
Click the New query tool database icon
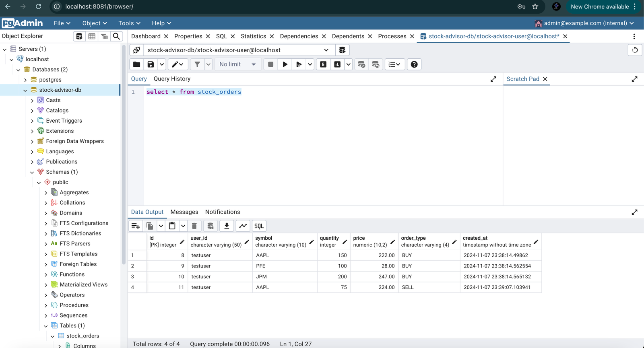[x=342, y=50]
